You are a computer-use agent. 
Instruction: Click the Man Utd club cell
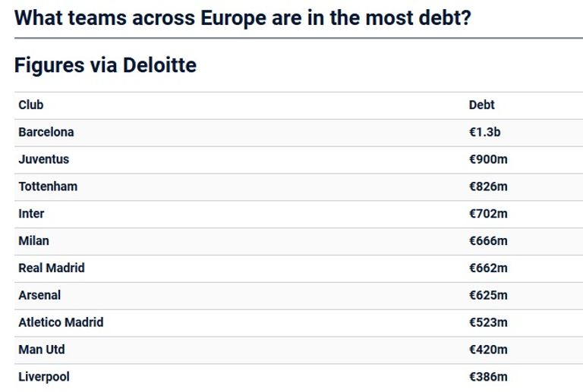click(42, 350)
